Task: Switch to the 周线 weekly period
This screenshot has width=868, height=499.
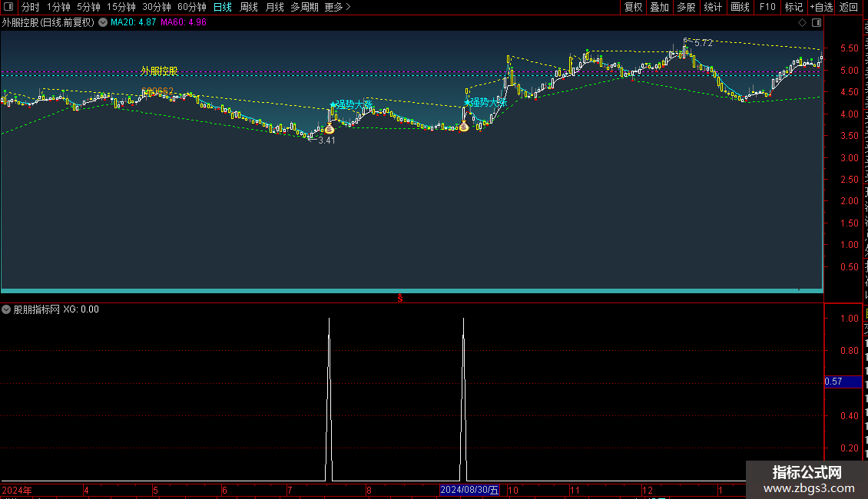Action: pos(249,7)
